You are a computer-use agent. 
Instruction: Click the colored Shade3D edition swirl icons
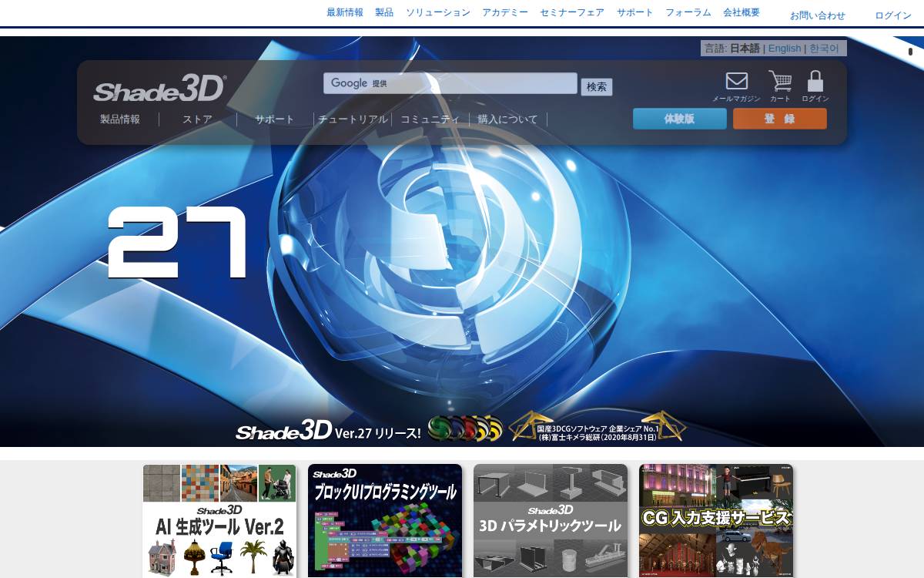465,428
